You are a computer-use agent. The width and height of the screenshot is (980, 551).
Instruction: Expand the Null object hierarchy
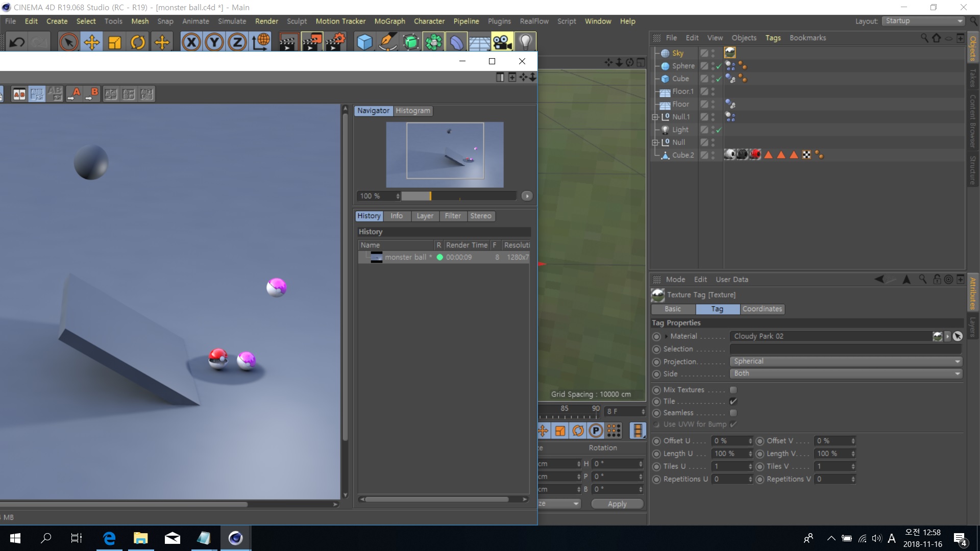655,142
